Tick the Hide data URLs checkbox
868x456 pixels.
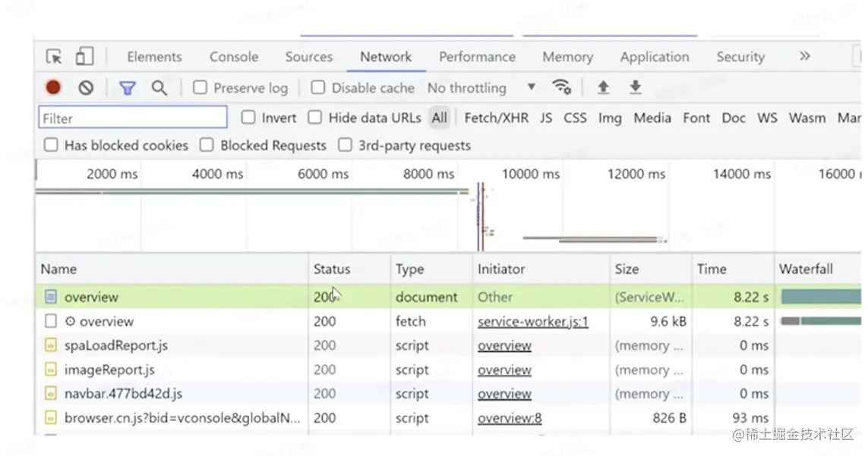point(314,118)
